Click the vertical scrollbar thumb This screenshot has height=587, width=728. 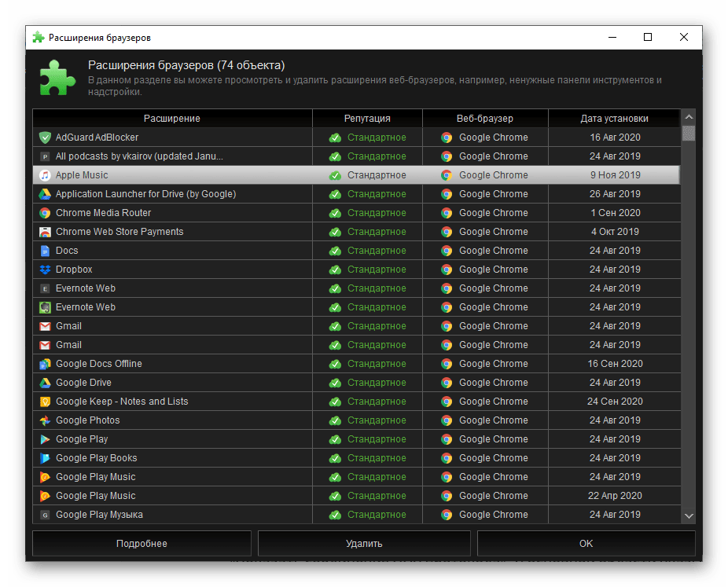click(x=689, y=133)
